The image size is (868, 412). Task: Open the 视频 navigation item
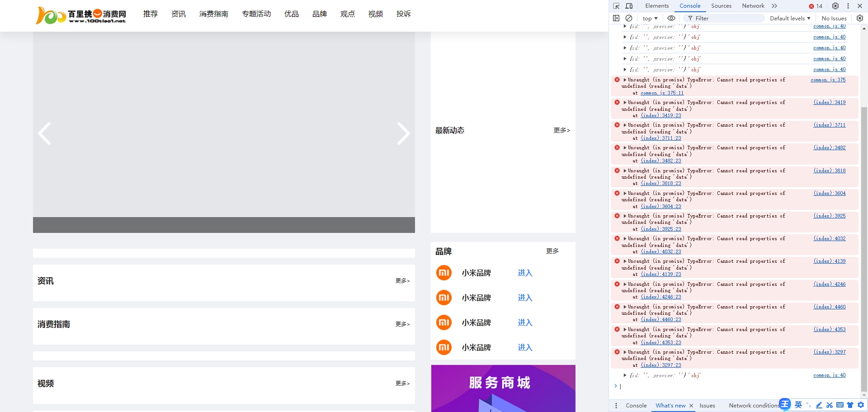tap(376, 14)
